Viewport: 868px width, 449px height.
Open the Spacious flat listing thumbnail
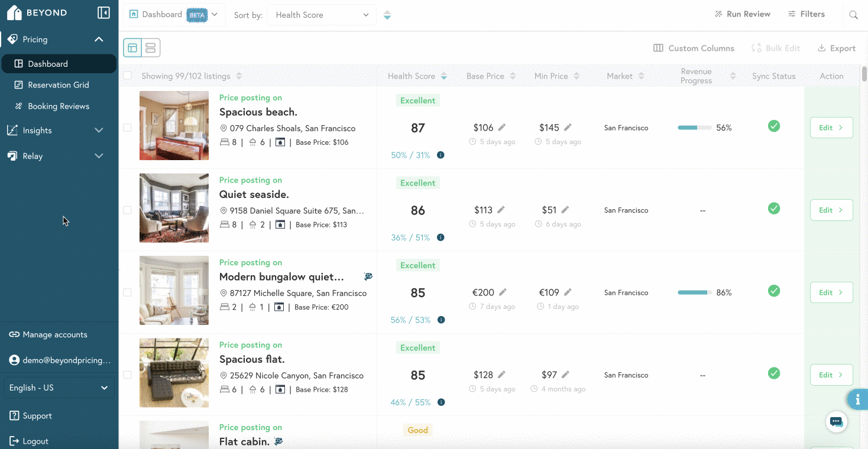(x=174, y=373)
